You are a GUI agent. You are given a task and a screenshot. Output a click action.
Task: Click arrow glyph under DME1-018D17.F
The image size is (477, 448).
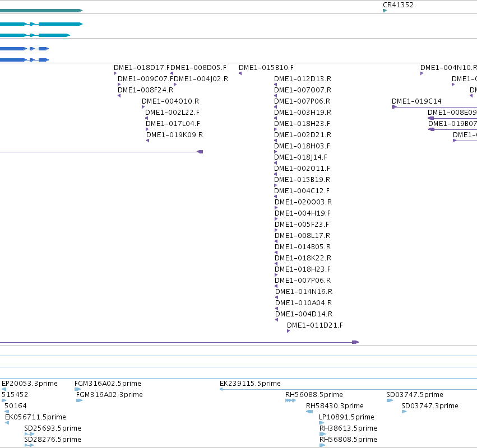[x=115, y=73]
